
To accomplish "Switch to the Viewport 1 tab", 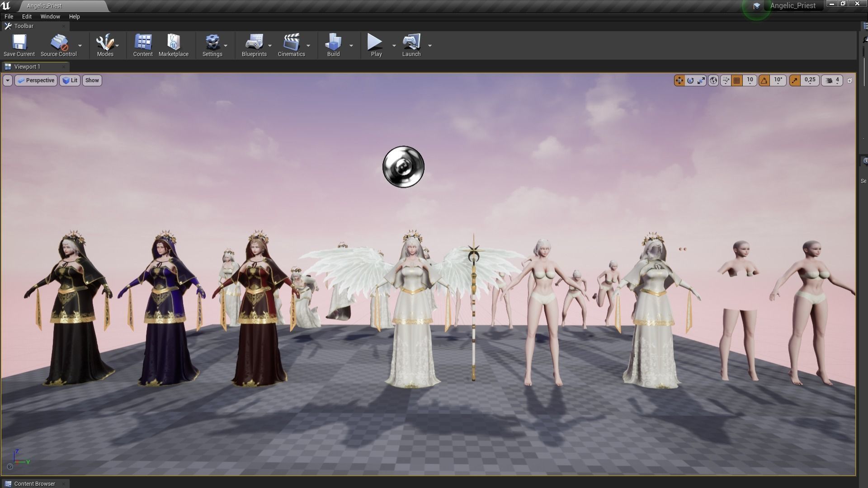I will pyautogui.click(x=27, y=66).
